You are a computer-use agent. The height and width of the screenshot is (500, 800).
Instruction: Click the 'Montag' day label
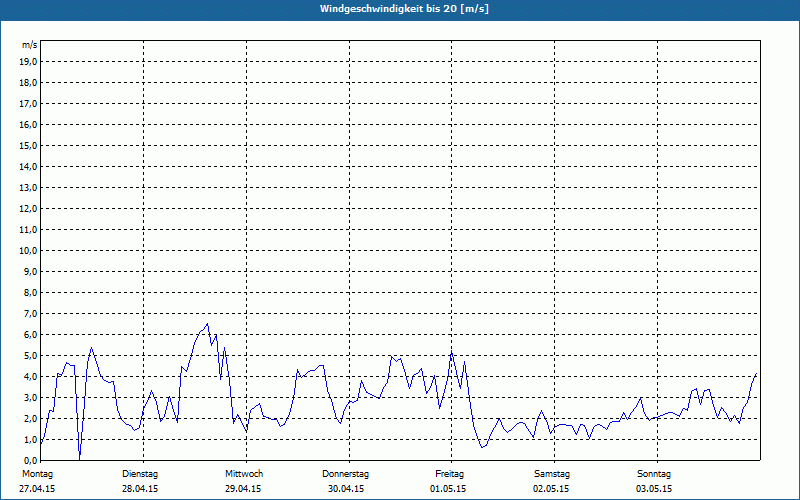[x=37, y=474]
